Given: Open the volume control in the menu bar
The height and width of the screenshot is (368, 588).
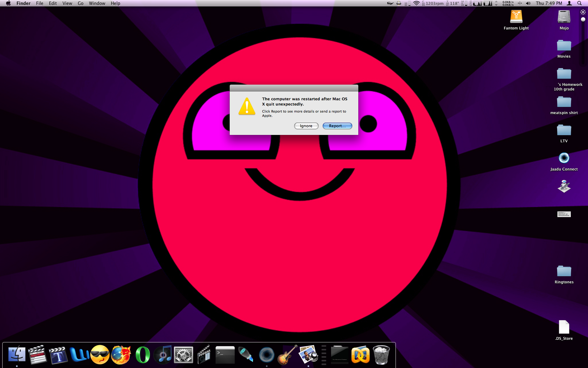Looking at the screenshot, I should click(528, 3).
